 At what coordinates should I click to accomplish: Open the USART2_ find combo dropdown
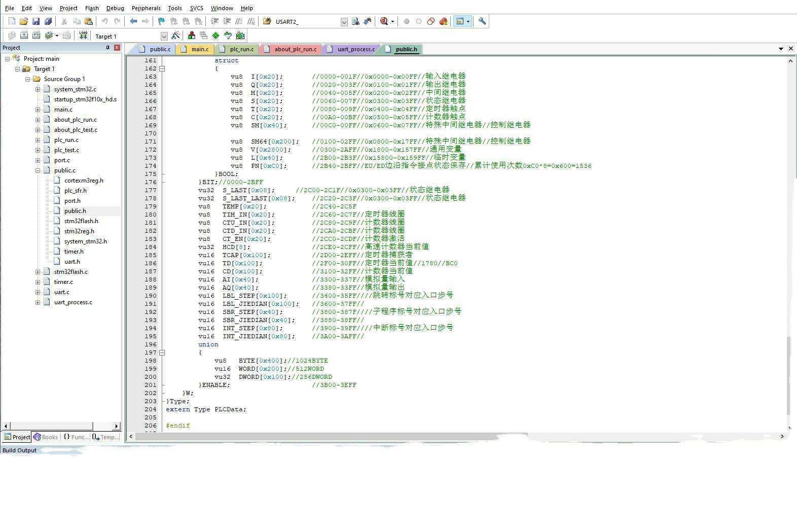(344, 22)
